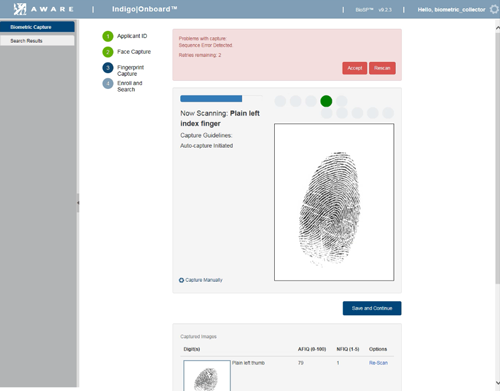Click the Indigo|Onboard title
Viewport: 500px width, 391px height.
point(145,9)
